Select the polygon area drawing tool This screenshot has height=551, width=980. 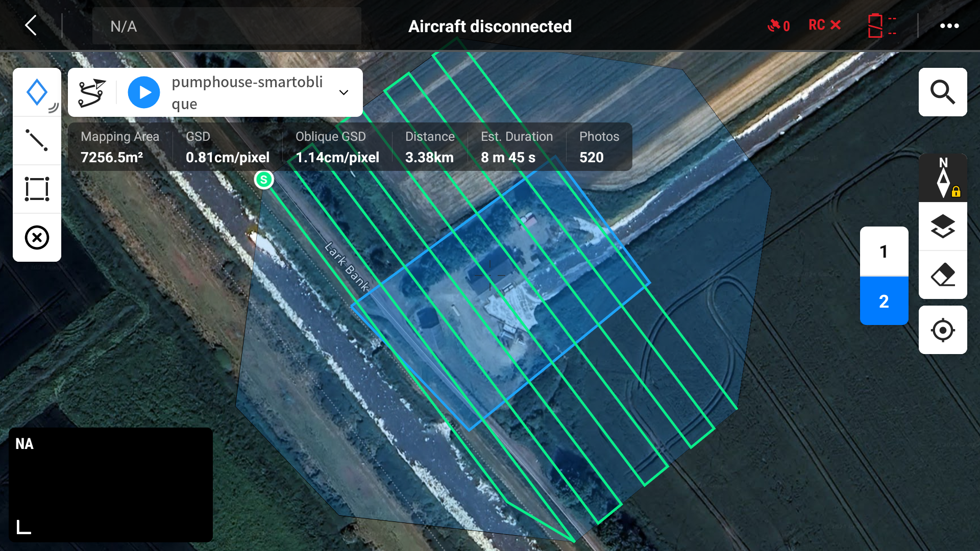37,92
